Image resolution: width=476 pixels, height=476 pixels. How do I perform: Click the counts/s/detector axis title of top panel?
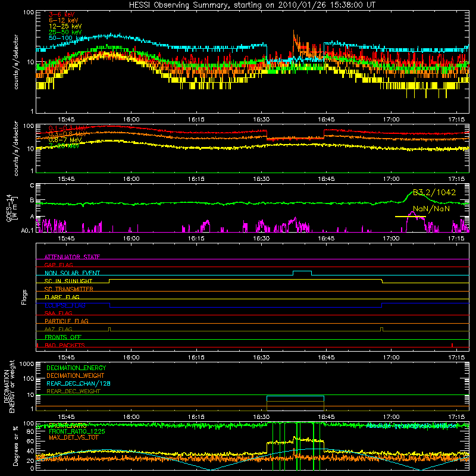pyautogui.click(x=16, y=62)
